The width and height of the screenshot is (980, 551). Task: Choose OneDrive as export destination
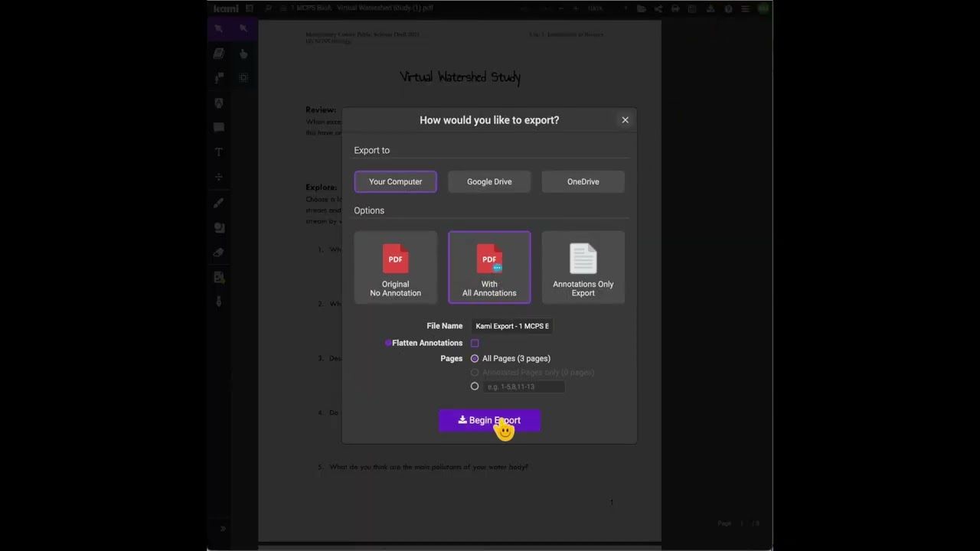[x=583, y=181]
